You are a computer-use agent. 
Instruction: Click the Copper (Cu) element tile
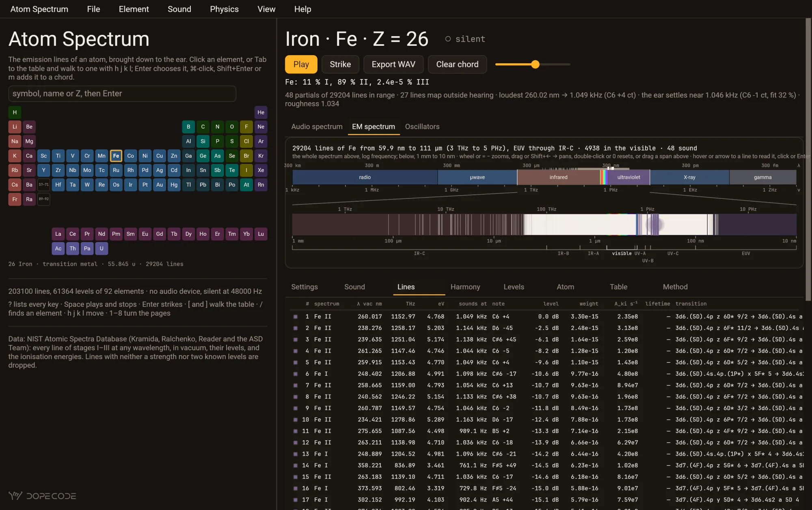pos(160,156)
